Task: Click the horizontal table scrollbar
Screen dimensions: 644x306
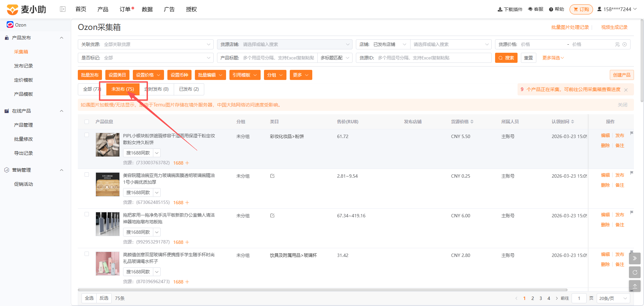Action: (x=322, y=290)
